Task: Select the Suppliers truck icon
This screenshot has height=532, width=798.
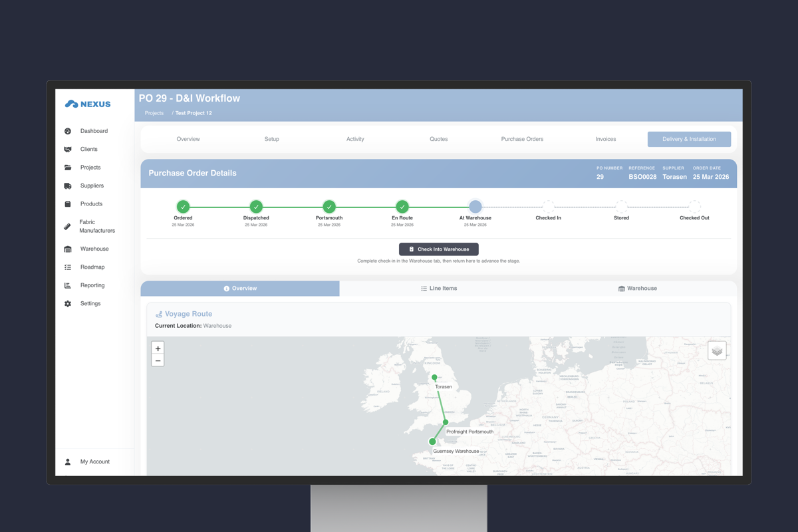Action: click(x=68, y=186)
